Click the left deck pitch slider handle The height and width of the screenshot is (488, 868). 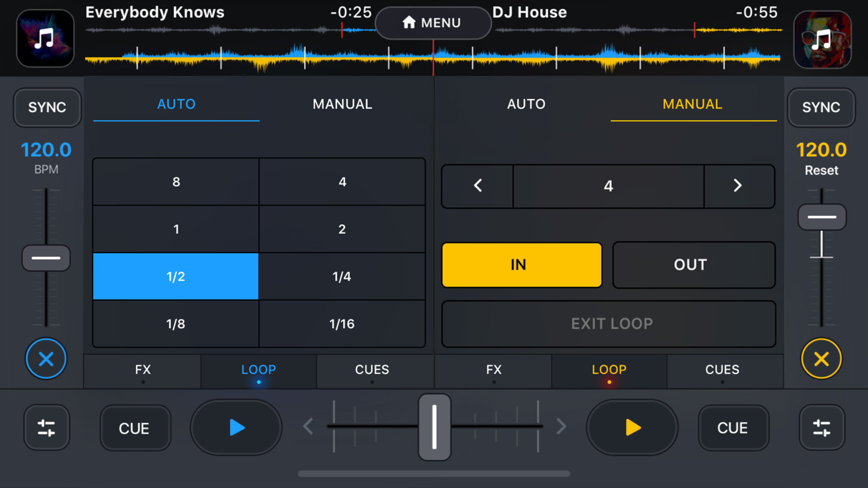46,258
